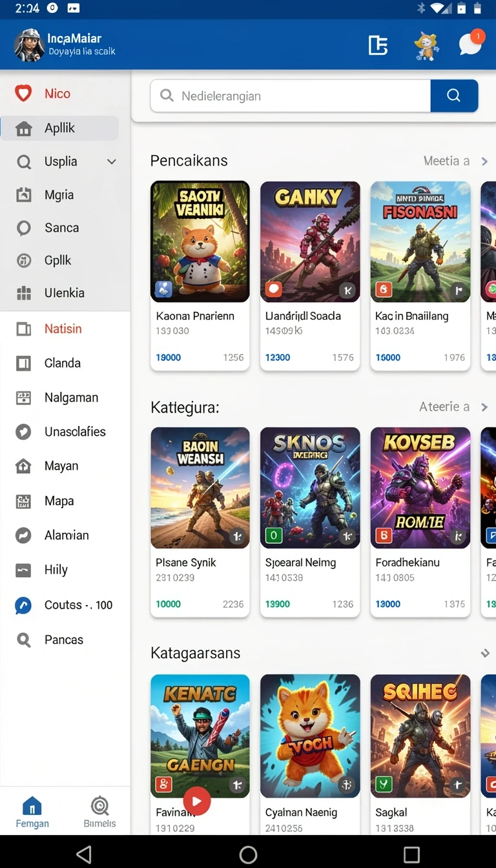Click the Clanda square icon
The height and width of the screenshot is (868, 496).
coord(24,364)
